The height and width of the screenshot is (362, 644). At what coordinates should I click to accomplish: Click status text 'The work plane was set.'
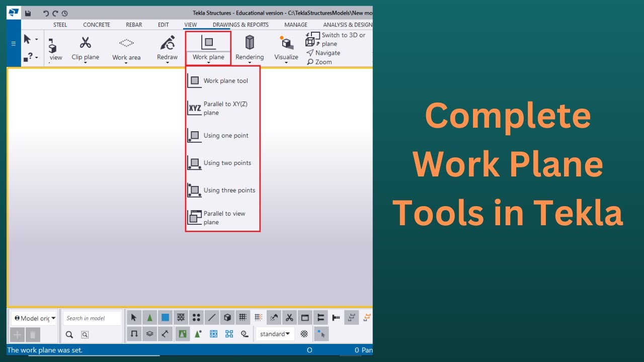(x=45, y=350)
